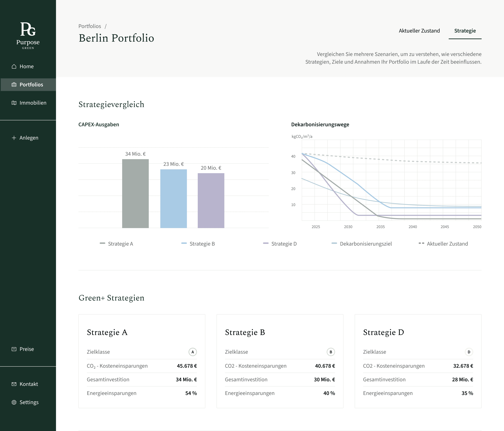Screen dimensions: 504x431
Task: Click the Immobilien map icon
Action: (14, 103)
